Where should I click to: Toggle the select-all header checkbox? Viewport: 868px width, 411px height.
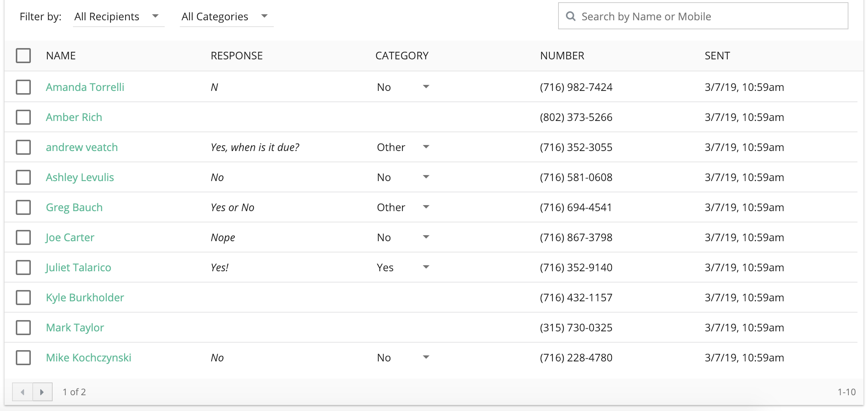pos(23,56)
